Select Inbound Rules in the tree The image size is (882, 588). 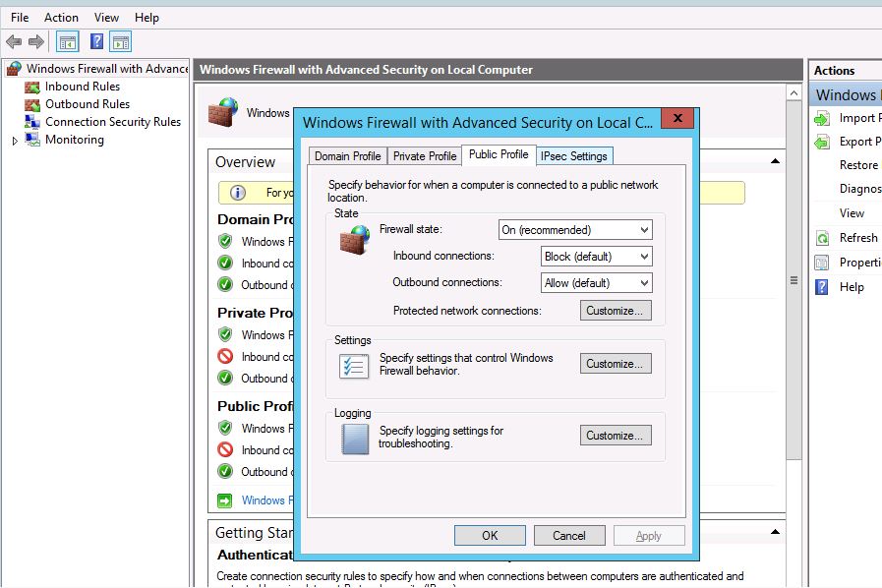coord(83,87)
